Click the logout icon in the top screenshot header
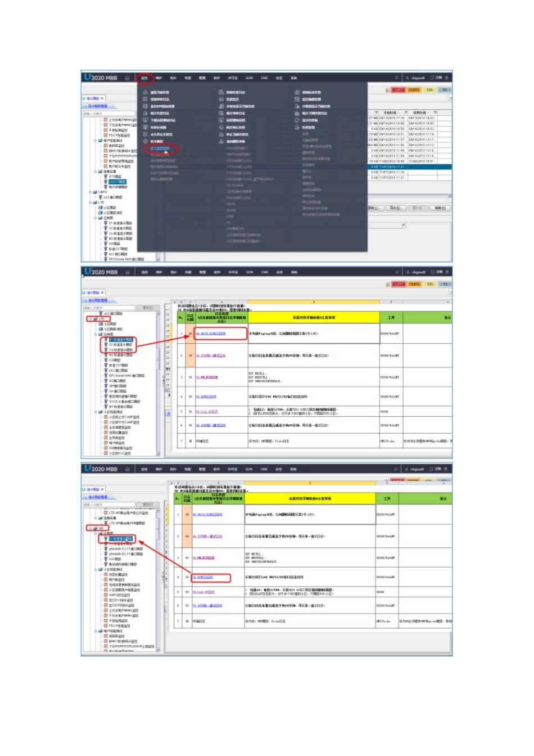The width and height of the screenshot is (534, 756). [x=432, y=78]
